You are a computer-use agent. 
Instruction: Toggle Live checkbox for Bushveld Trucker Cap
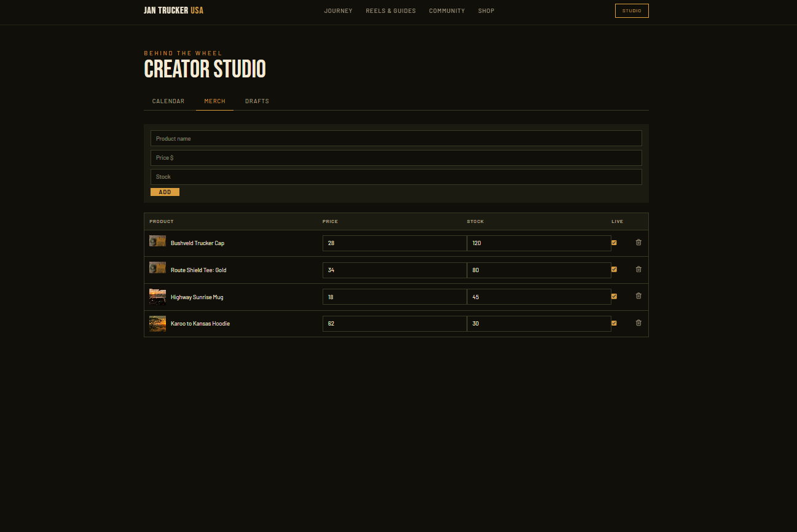tap(614, 243)
